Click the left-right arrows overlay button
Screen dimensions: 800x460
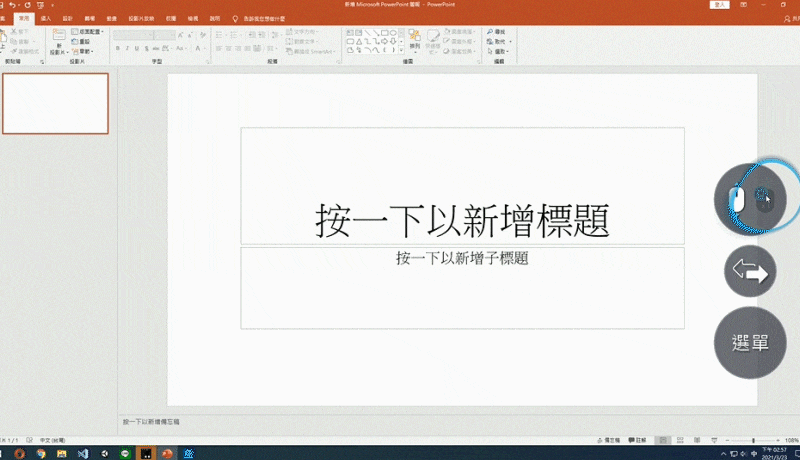[750, 271]
